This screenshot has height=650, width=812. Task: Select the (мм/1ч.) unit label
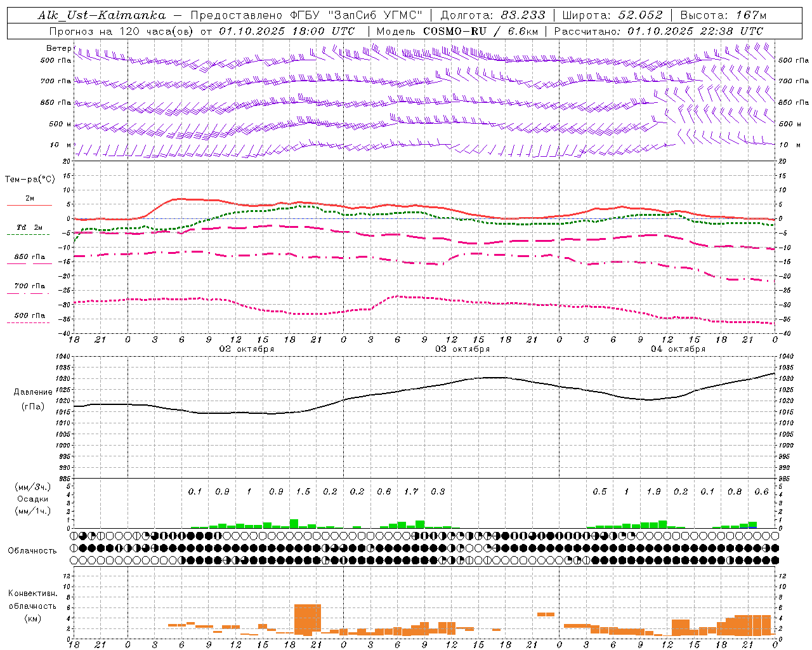(32, 511)
